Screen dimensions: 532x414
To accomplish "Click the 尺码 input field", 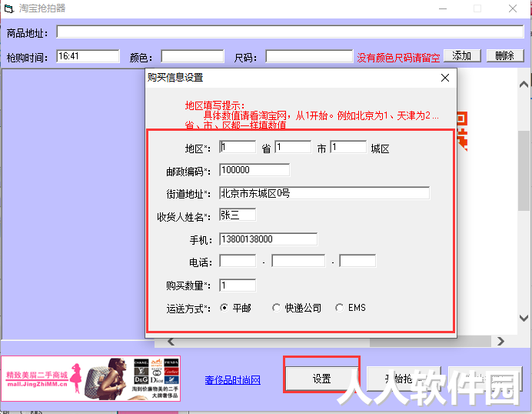I will coord(309,56).
